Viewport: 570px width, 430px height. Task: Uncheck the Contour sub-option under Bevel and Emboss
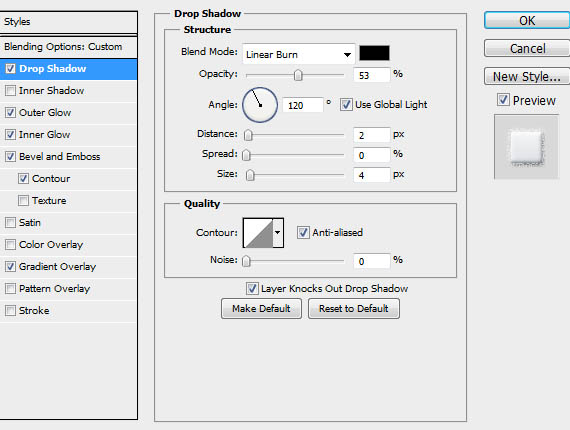pyautogui.click(x=24, y=178)
